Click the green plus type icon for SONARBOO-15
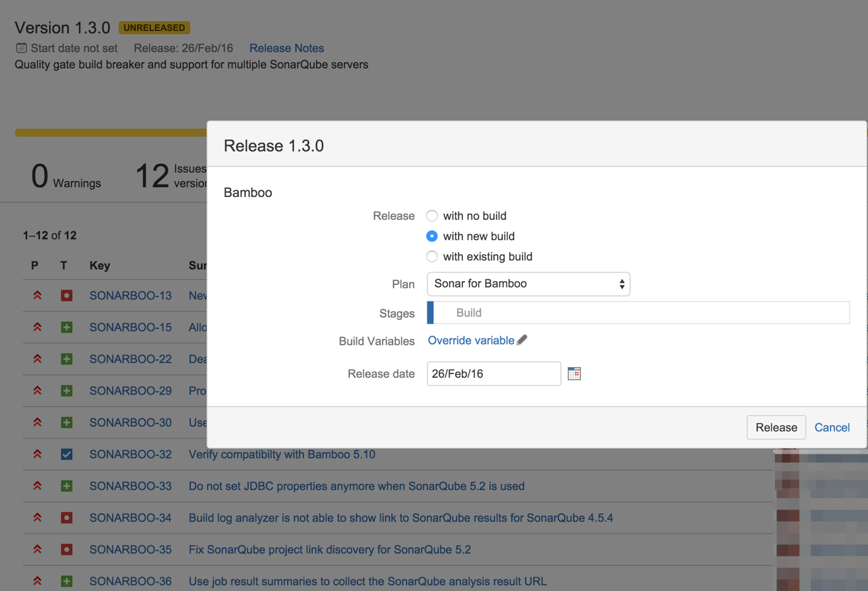 [x=66, y=327]
